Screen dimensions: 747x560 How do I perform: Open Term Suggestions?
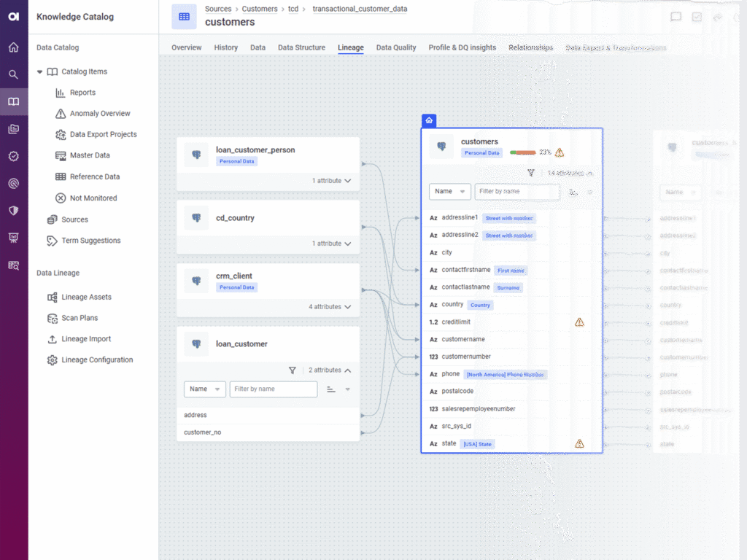91,241
